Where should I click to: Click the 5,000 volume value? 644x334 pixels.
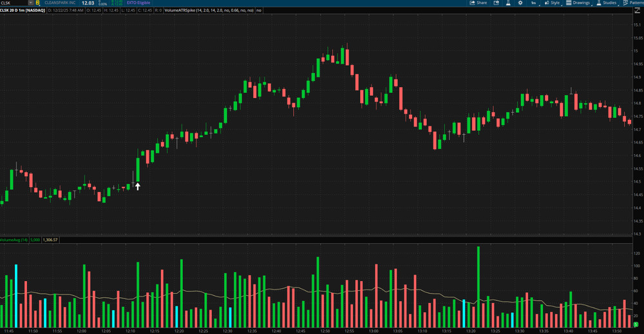coord(35,239)
